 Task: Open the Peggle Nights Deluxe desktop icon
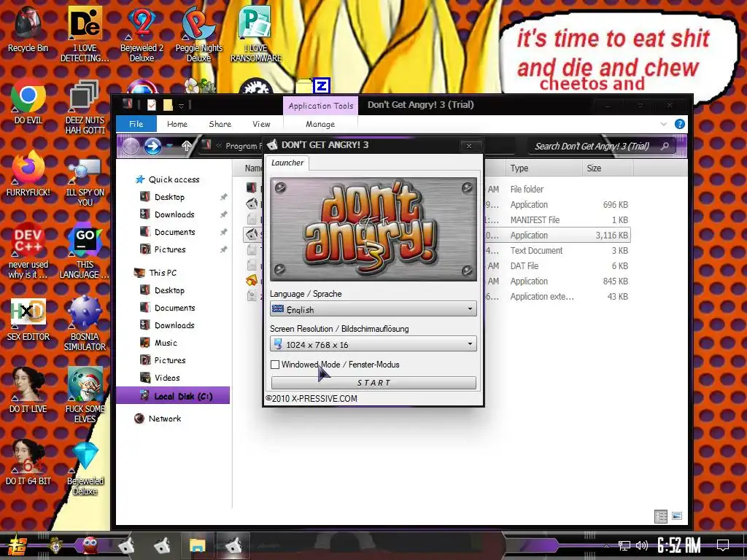(x=198, y=34)
